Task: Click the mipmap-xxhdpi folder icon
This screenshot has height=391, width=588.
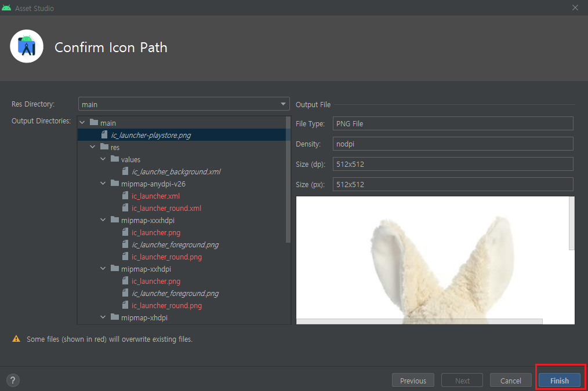Action: click(x=115, y=269)
